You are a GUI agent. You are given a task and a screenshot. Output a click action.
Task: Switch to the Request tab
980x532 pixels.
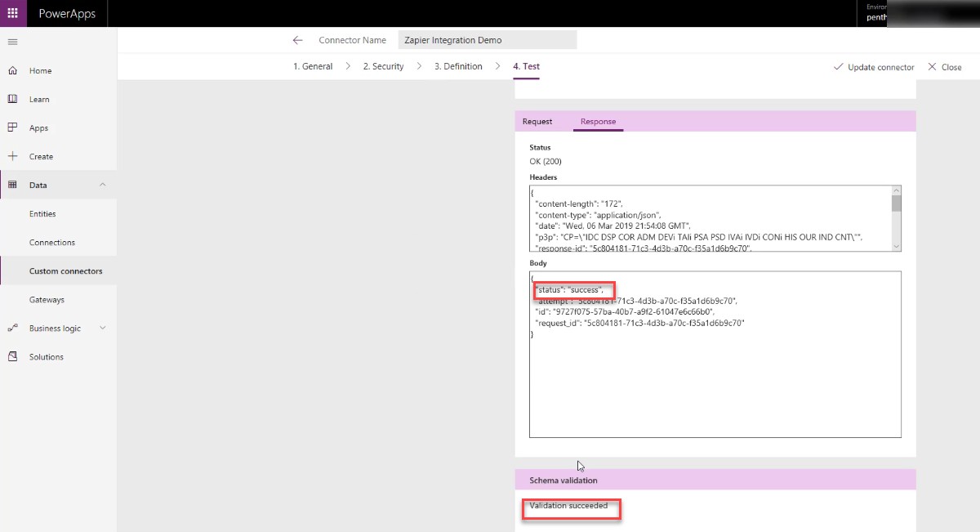click(537, 122)
